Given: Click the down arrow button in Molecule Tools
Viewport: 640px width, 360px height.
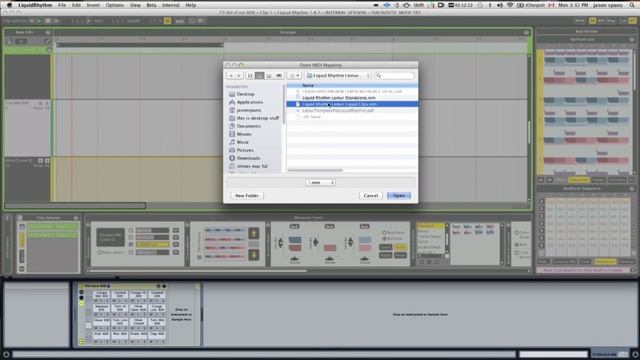Looking at the screenshot, I should point(253,255).
